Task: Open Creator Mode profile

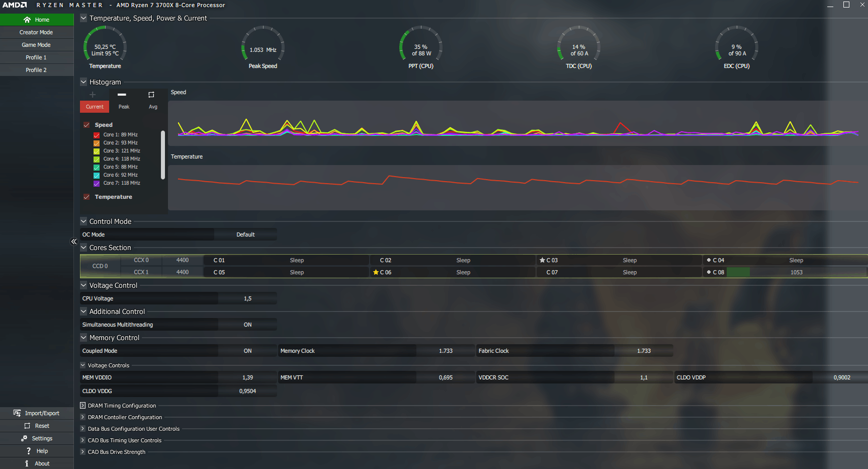Action: (37, 32)
